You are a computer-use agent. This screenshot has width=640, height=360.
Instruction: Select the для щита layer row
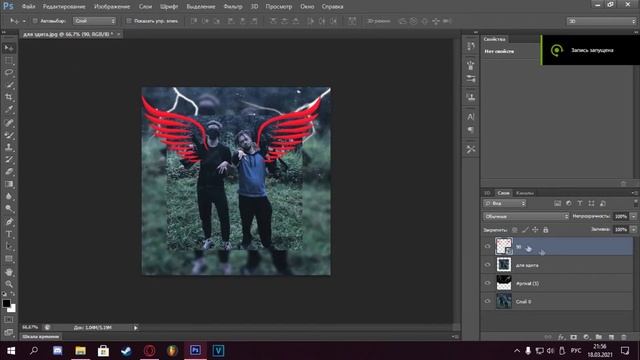[557, 265]
